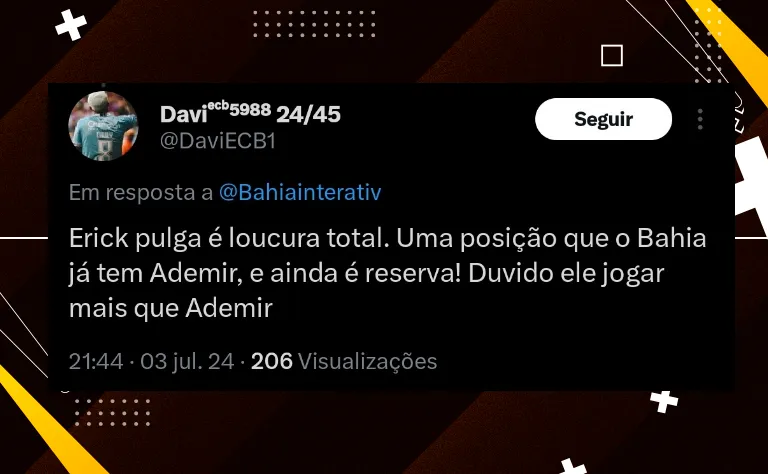Image resolution: width=768 pixels, height=474 pixels.
Task: Click the white plus sign at top left
Action: [71, 24]
